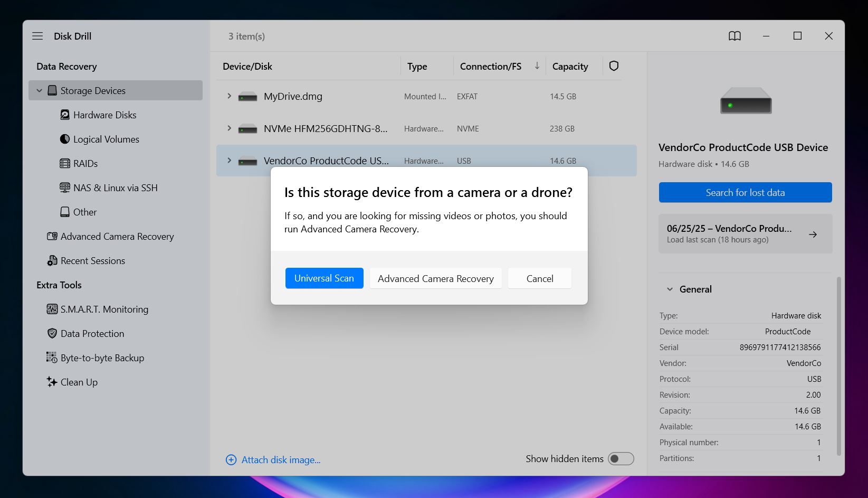
Task: Click the NAS & Linux via SSH icon
Action: pyautogui.click(x=65, y=188)
